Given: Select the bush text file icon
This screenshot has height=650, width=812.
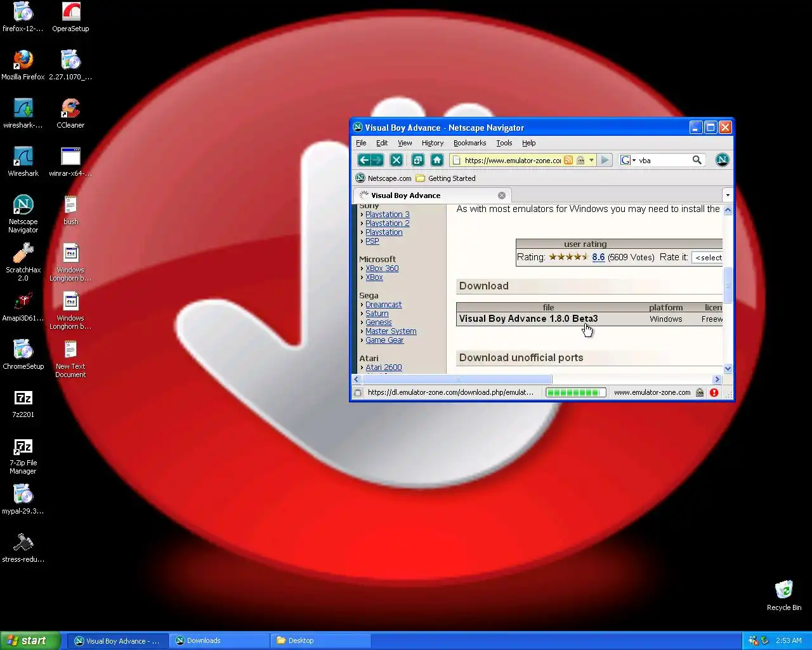Looking at the screenshot, I should point(70,210).
